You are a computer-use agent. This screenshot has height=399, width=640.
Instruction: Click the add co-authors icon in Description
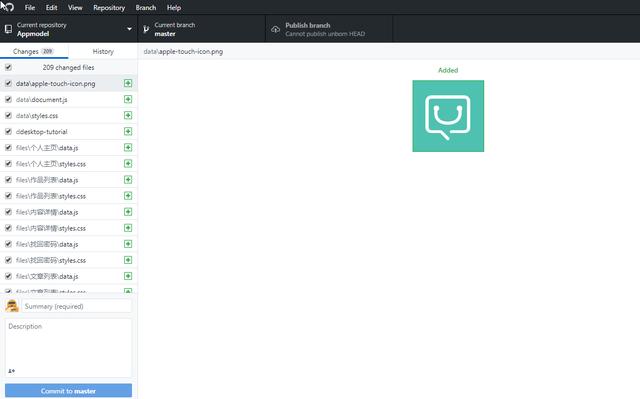coord(11,370)
